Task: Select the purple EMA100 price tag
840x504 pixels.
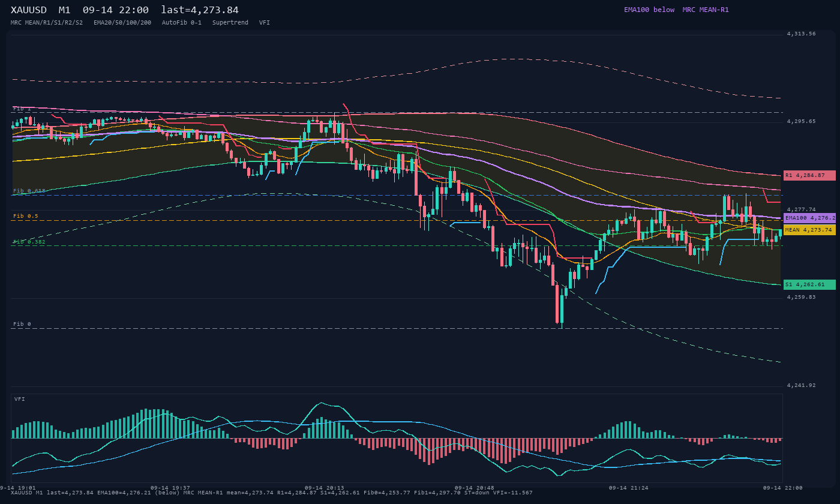Action: click(x=809, y=218)
